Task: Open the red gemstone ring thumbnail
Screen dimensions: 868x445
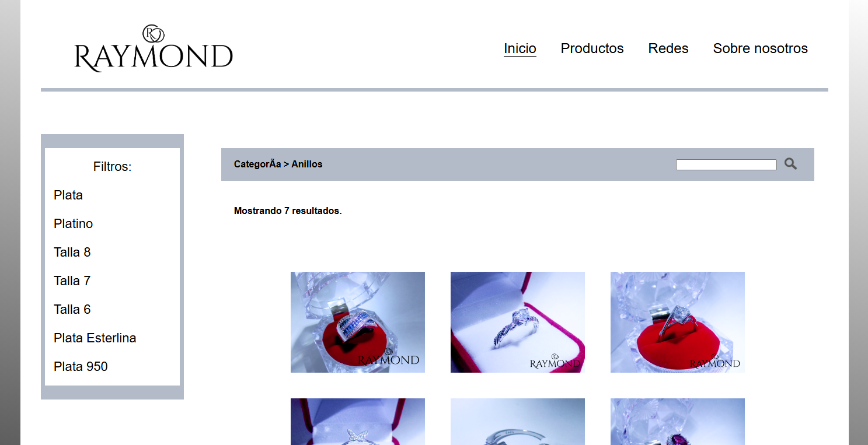Action: (678, 422)
